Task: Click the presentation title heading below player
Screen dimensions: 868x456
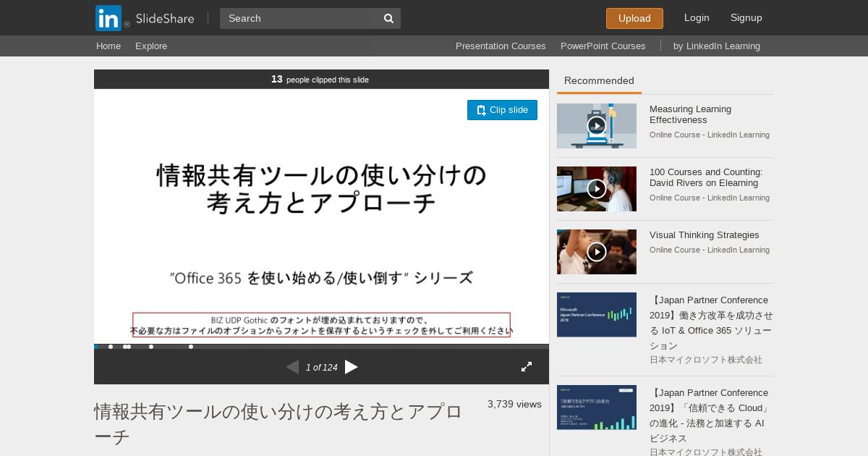Action: tap(278, 424)
